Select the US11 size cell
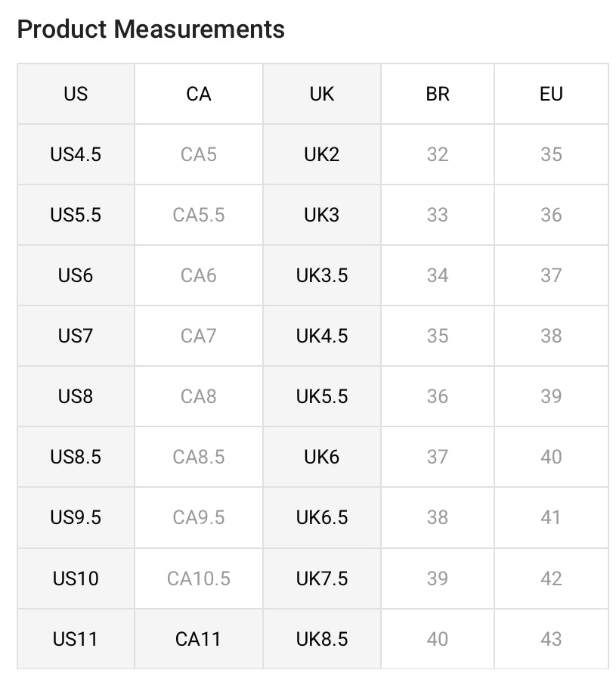The height and width of the screenshot is (673, 616). click(x=76, y=639)
